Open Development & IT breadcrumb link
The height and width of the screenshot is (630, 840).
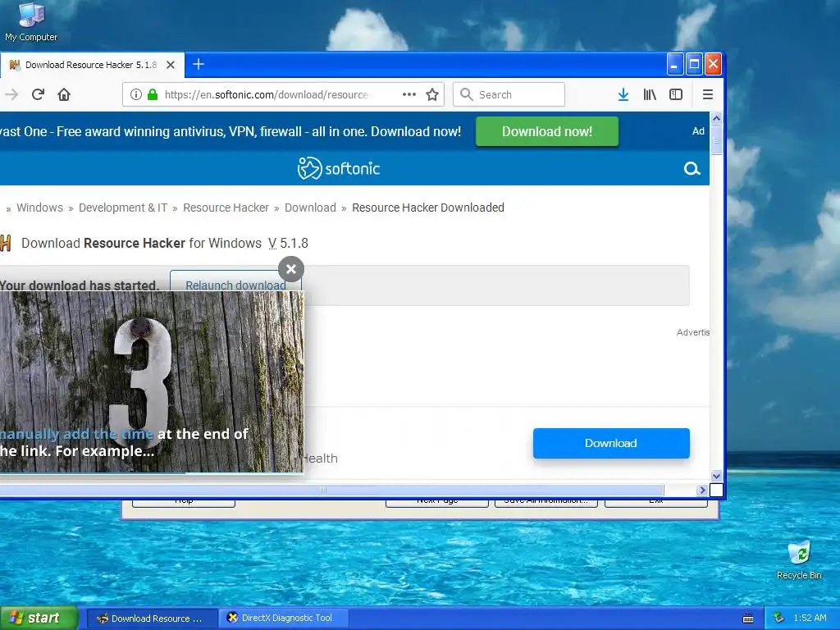123,208
